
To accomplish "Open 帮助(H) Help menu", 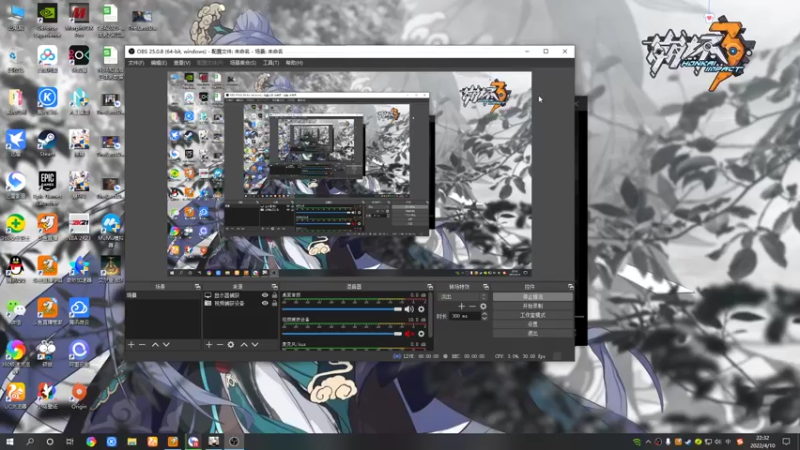I will 294,63.
